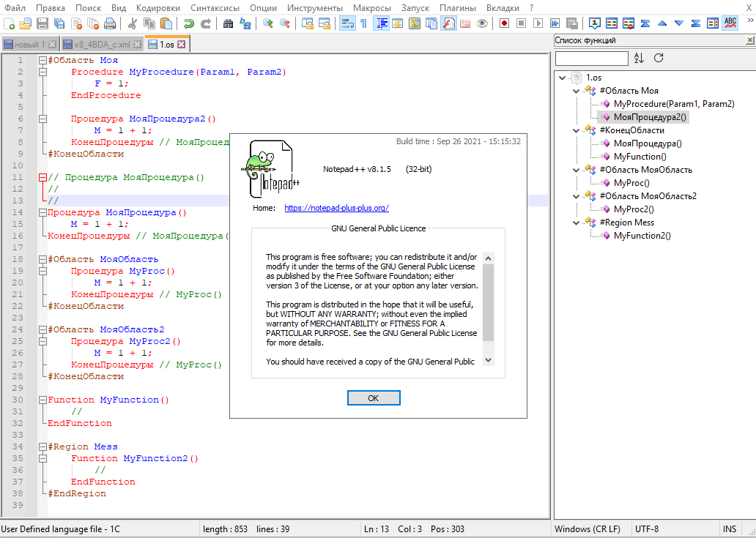Click the green Undo arrow icon

(189, 23)
